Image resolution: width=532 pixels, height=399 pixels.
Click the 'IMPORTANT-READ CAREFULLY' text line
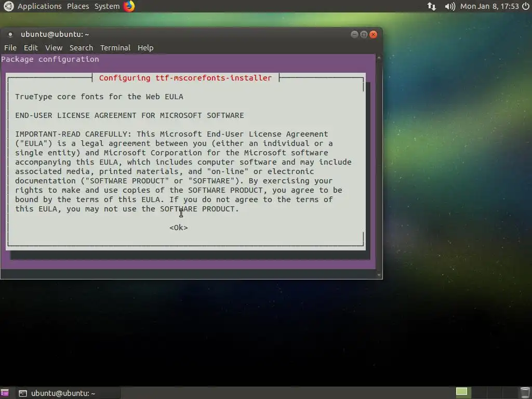(x=171, y=134)
